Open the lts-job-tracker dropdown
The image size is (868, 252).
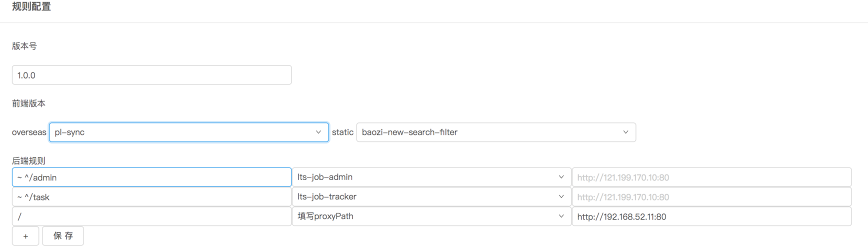pyautogui.click(x=425, y=196)
